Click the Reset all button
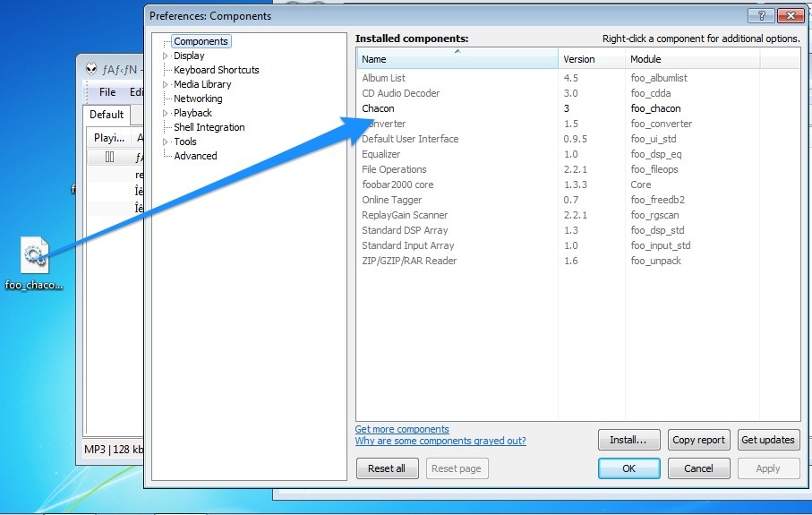 (387, 468)
